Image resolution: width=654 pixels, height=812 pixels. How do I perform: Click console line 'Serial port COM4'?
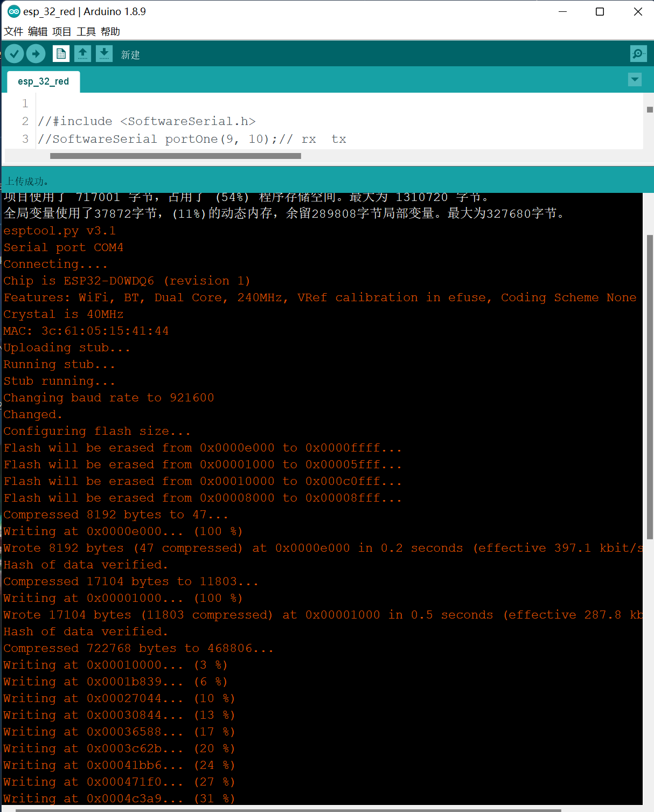(x=64, y=247)
